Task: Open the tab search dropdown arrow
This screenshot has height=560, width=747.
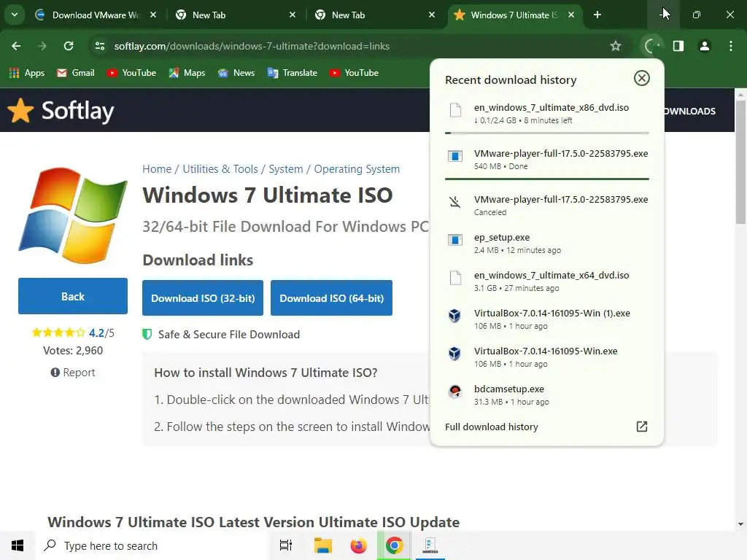Action: click(x=15, y=15)
